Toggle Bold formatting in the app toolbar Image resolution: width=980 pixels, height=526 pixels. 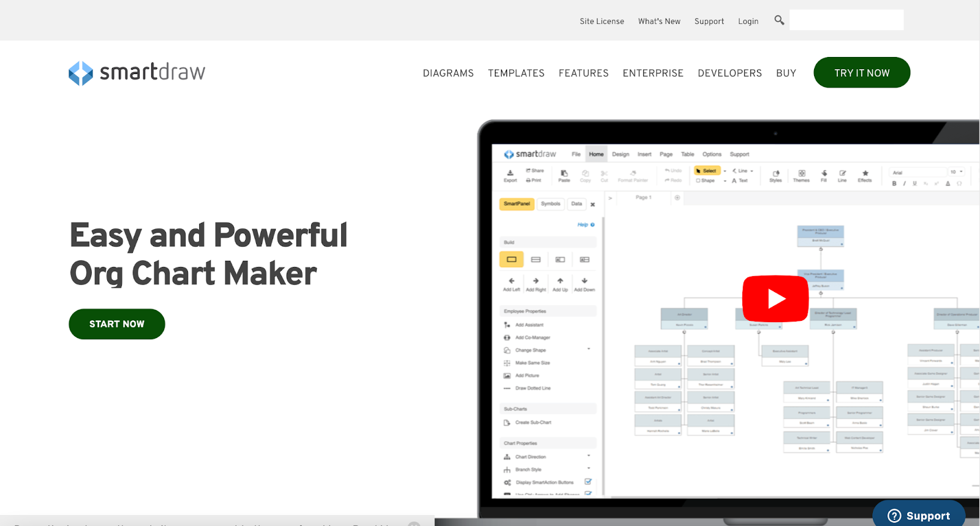click(894, 184)
